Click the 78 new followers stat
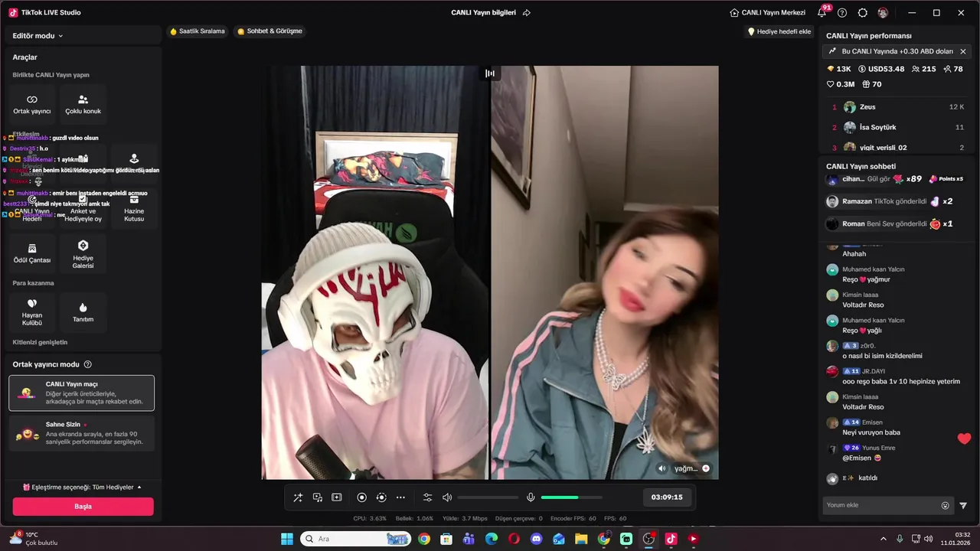980x551 pixels. coord(953,69)
